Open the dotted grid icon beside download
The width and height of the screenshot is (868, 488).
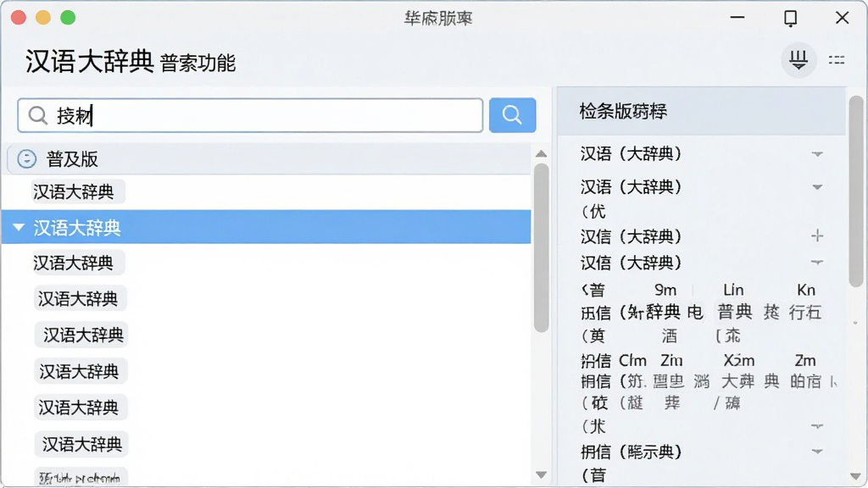point(837,60)
